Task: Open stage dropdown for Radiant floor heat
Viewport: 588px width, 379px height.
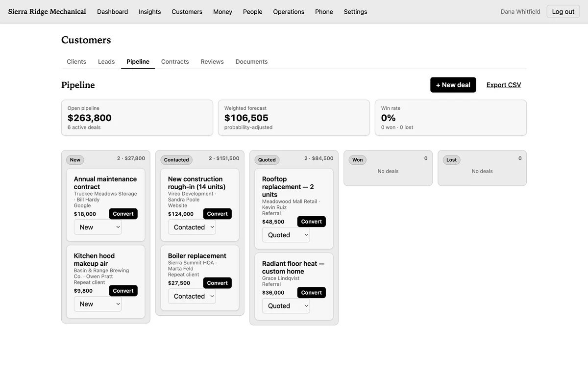Action: [286, 305]
